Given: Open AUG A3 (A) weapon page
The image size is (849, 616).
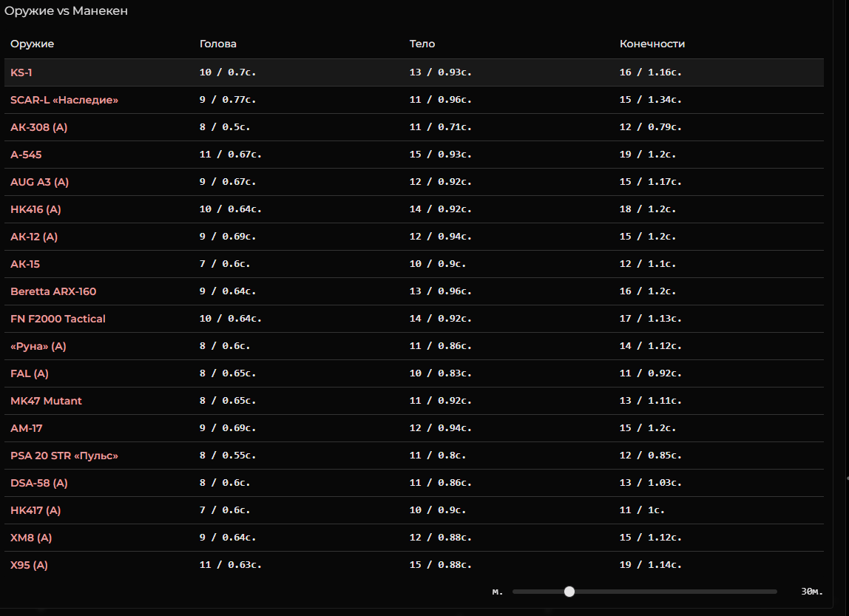Looking at the screenshot, I should [x=39, y=182].
